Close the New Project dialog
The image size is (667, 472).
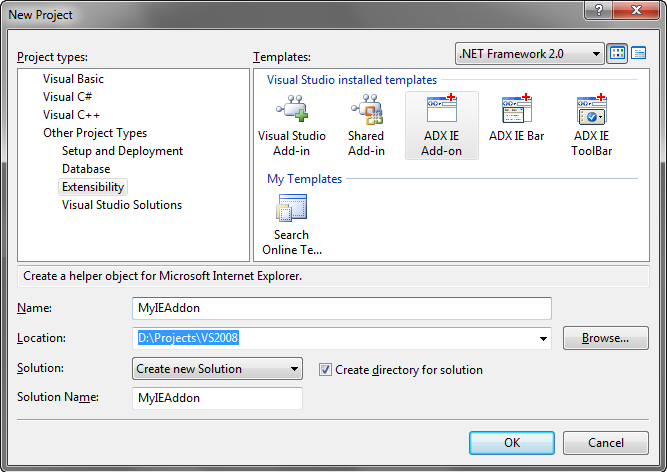636,10
